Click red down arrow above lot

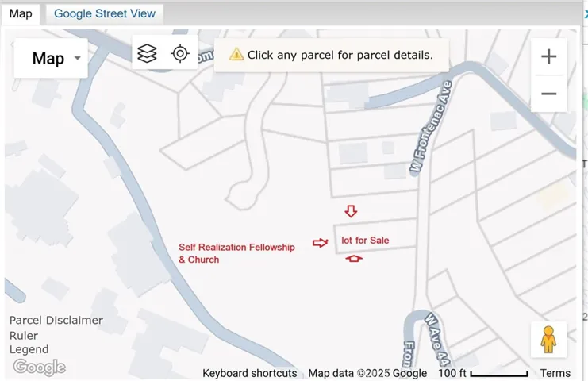pyautogui.click(x=351, y=211)
